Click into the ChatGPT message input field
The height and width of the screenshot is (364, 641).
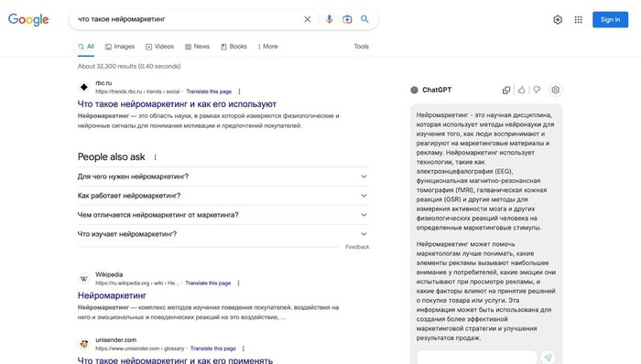point(477,358)
